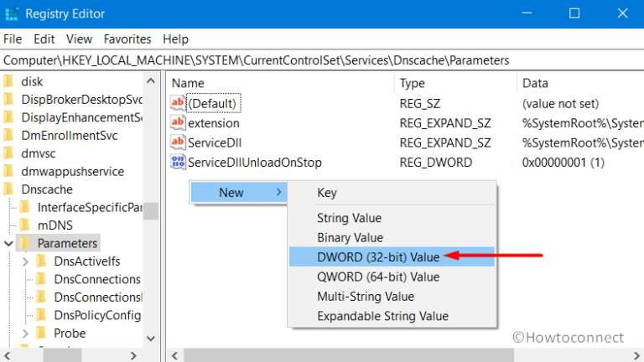Select the DnsConnections tree key
644x362 pixels.
coord(97,279)
